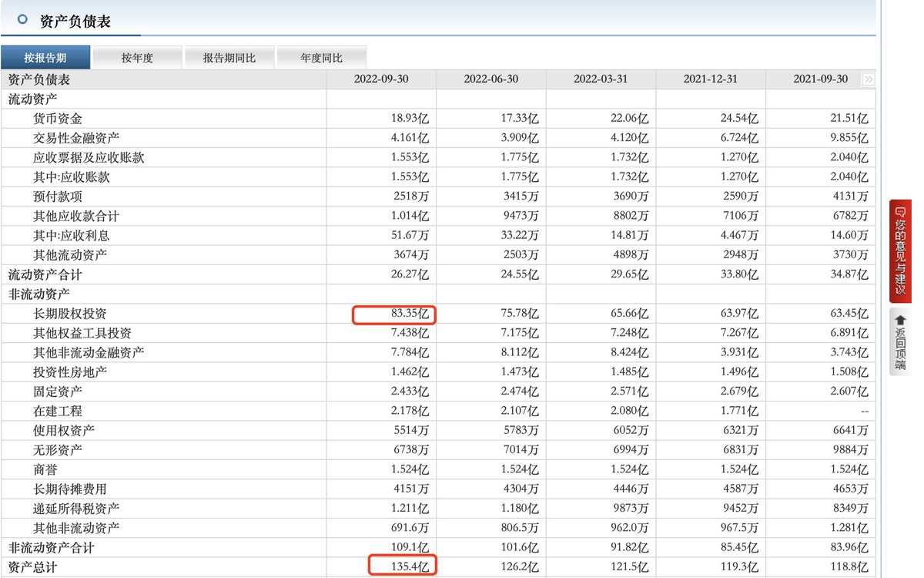
Task: Click the 其他流动资产 row label
Action: point(70,255)
